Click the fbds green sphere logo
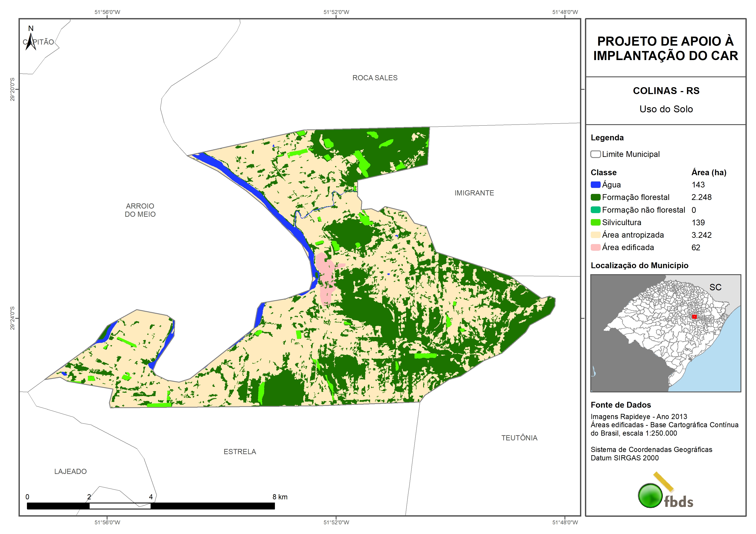Viewport: 756px width, 534px height. click(x=650, y=495)
